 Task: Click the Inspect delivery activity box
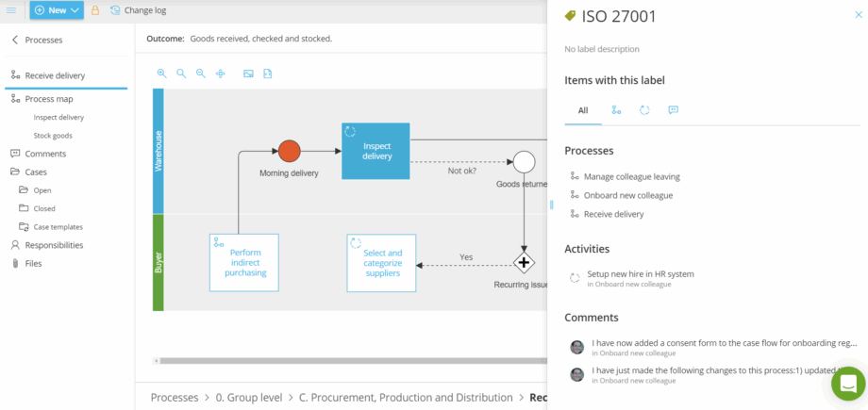[376, 151]
